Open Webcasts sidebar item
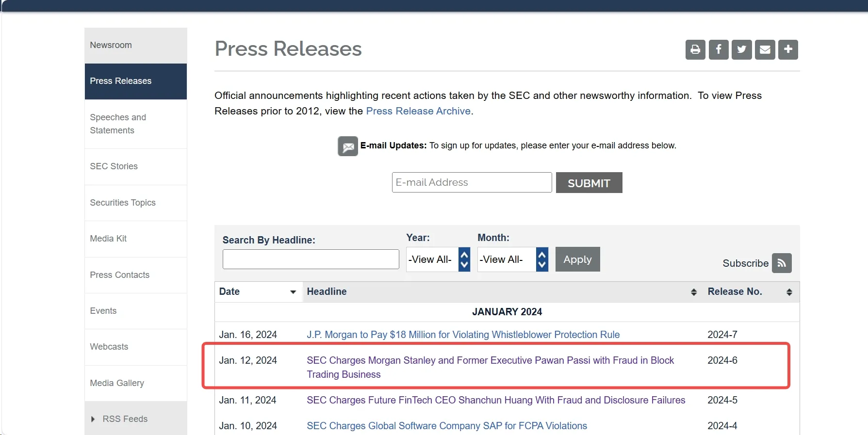The height and width of the screenshot is (435, 868). 136,347
